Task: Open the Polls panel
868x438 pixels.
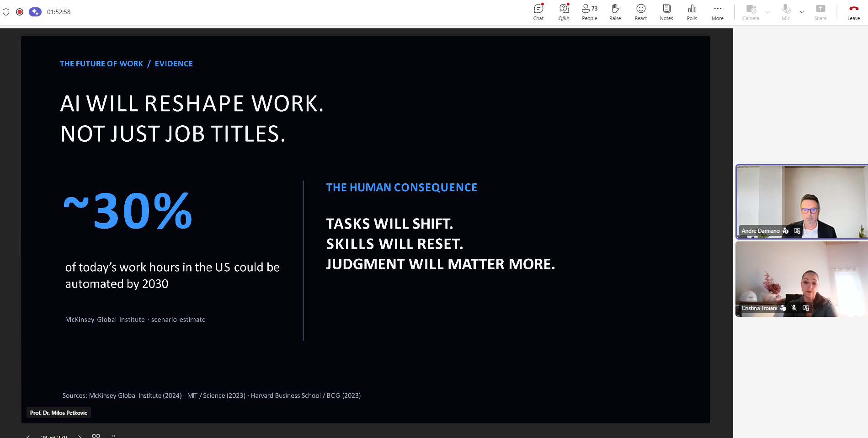Action: tap(692, 12)
